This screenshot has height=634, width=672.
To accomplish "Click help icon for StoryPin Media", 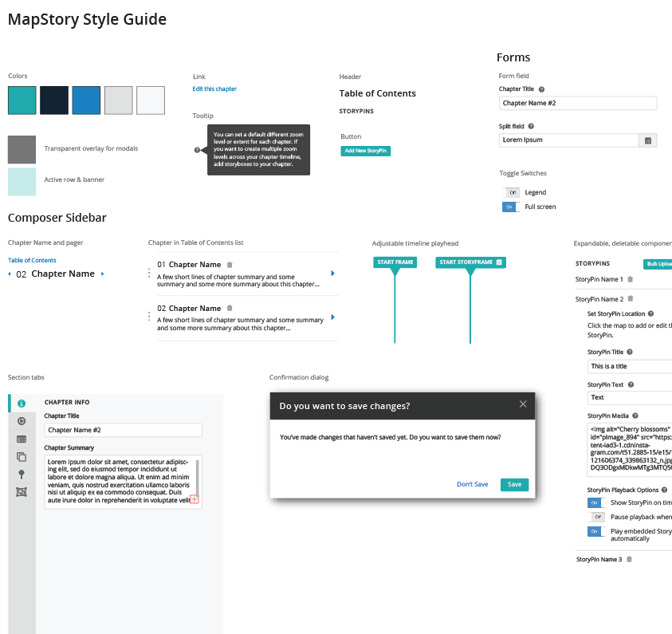I will click(x=635, y=415).
